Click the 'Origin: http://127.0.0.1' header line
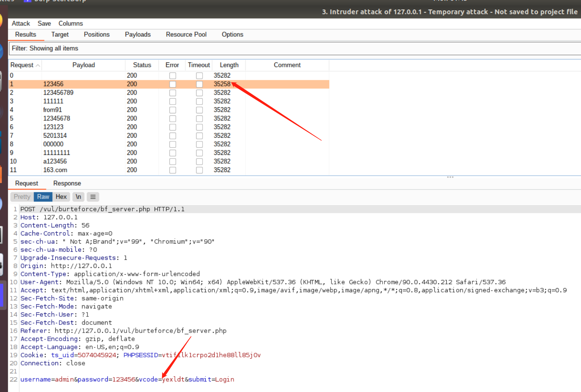This screenshot has width=581, height=392. [66, 266]
